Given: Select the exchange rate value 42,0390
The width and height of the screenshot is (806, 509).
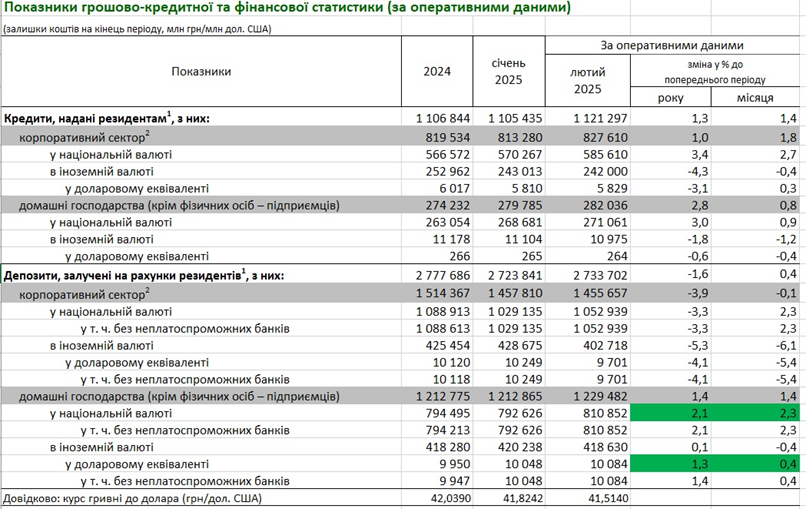Looking at the screenshot, I should 446,496.
